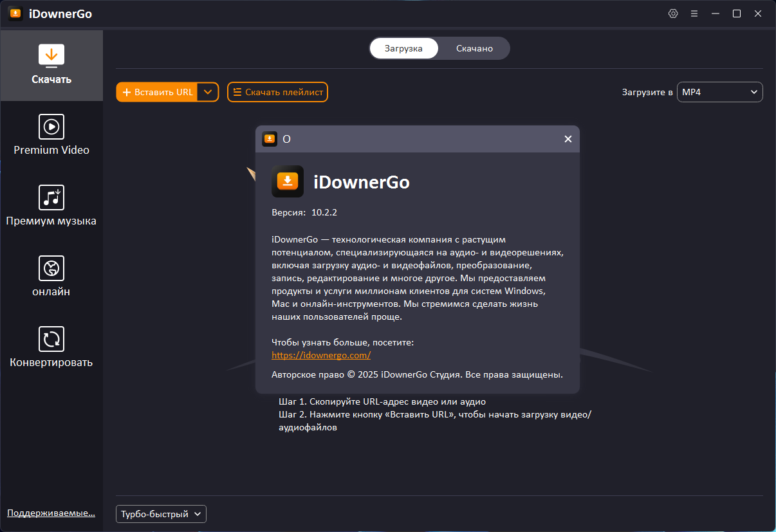The height and width of the screenshot is (532, 776).
Task: Switch to the Скачано tab
Action: [474, 48]
